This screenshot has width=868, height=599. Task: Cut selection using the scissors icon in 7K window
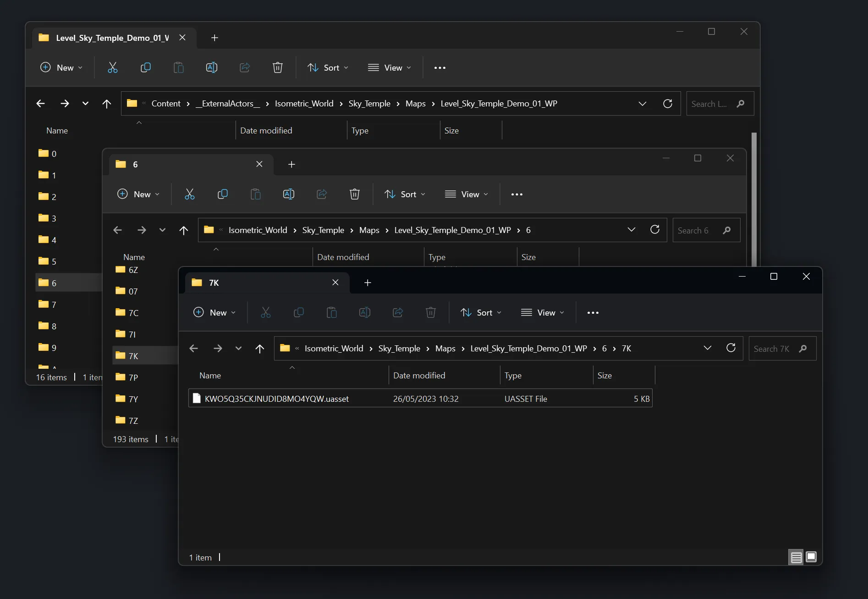click(x=266, y=312)
